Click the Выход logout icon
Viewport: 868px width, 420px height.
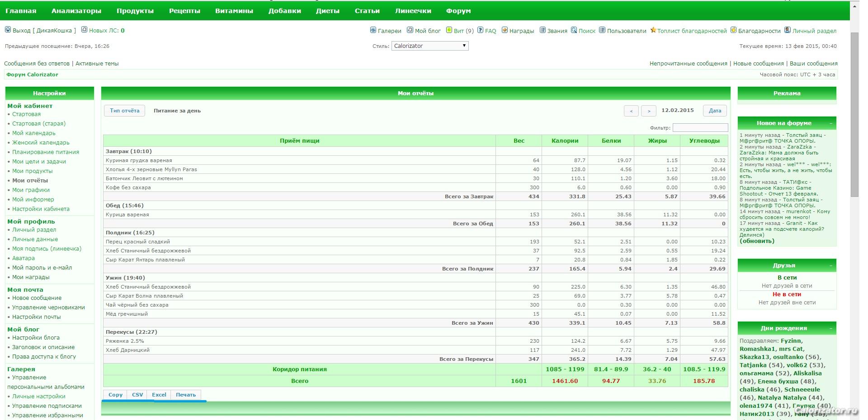pos(8,30)
